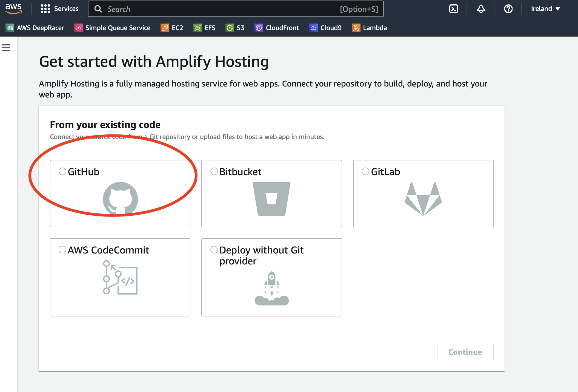
Task: Open the help question mark menu
Action: click(508, 9)
